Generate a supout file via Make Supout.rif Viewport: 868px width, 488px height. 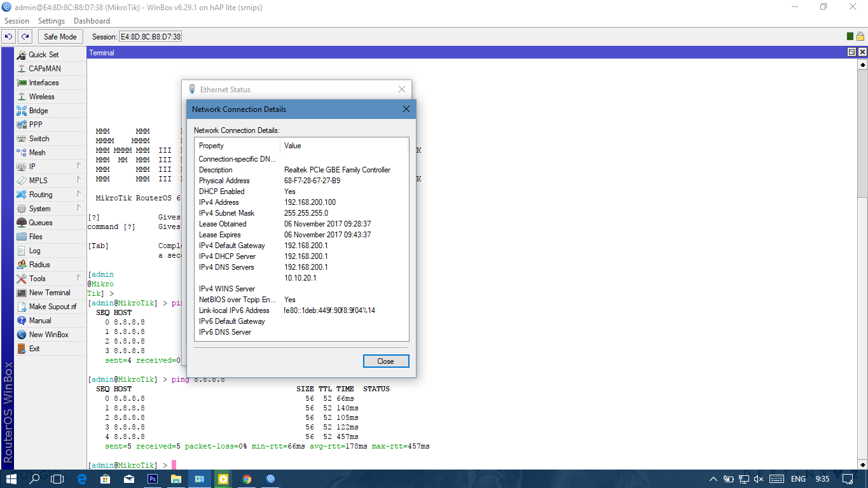coord(53,306)
